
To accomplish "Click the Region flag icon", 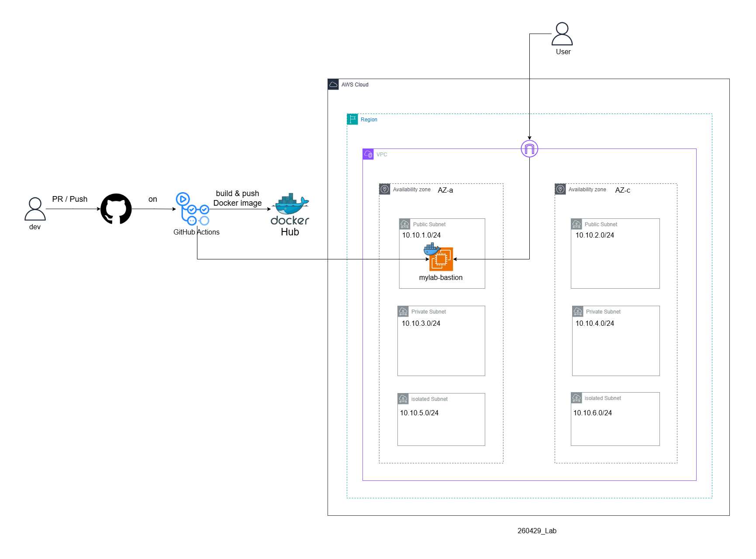I will point(352,119).
